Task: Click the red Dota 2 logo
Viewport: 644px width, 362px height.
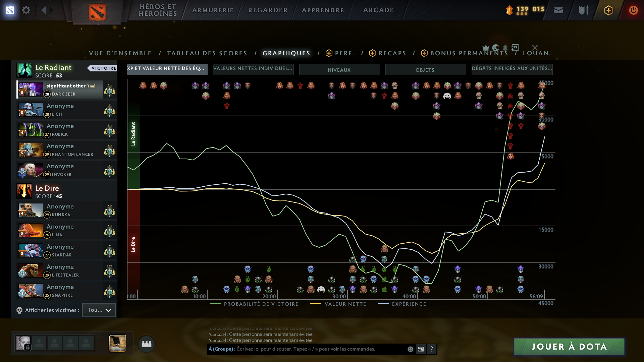Action: click(97, 12)
